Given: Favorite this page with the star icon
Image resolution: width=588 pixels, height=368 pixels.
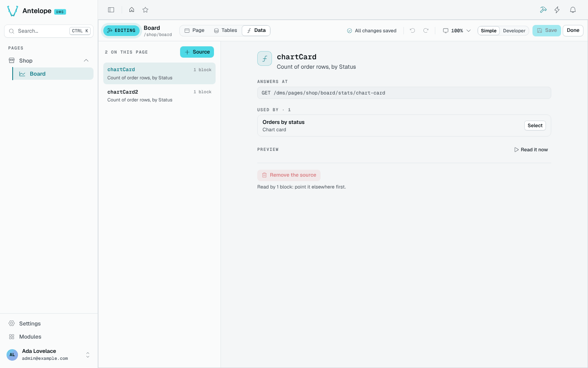Looking at the screenshot, I should click(145, 10).
